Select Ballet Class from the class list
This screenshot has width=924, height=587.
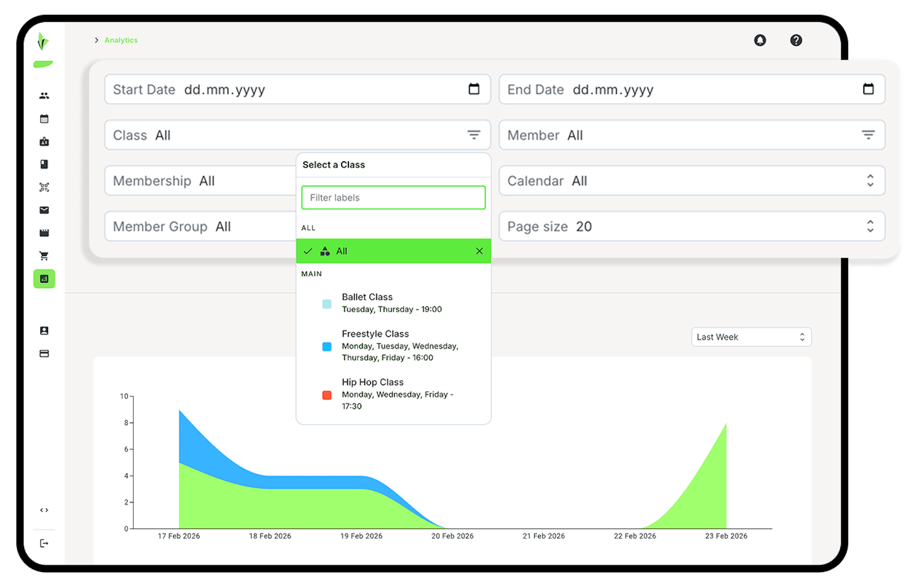tap(367, 297)
